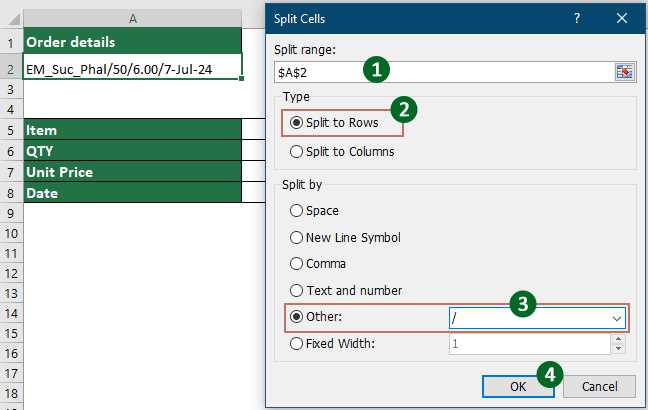This screenshot has width=648, height=410.
Task: Select row 1 header
Action: point(12,42)
